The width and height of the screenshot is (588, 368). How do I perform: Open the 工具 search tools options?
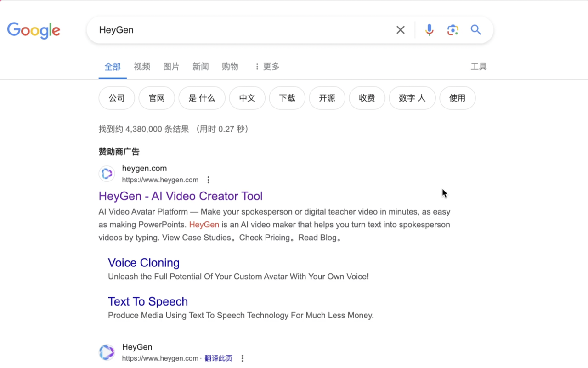coord(478,67)
